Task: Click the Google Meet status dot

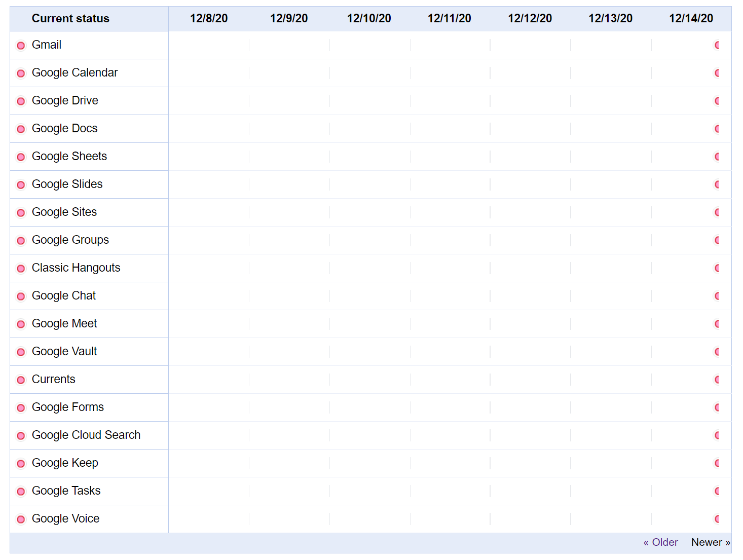Action: tap(21, 324)
